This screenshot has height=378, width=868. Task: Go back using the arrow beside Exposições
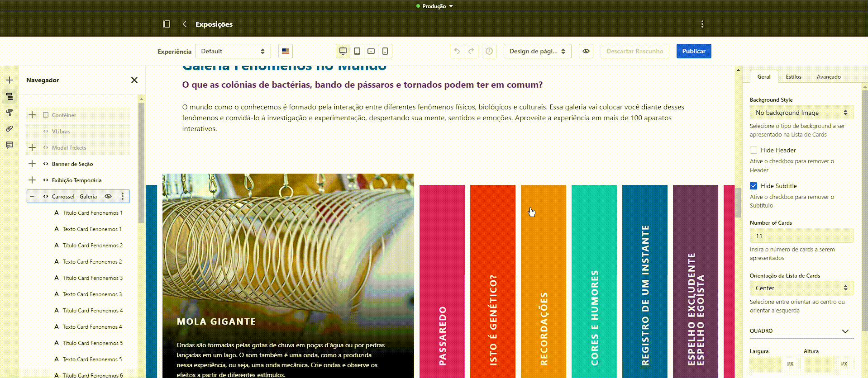tap(185, 24)
